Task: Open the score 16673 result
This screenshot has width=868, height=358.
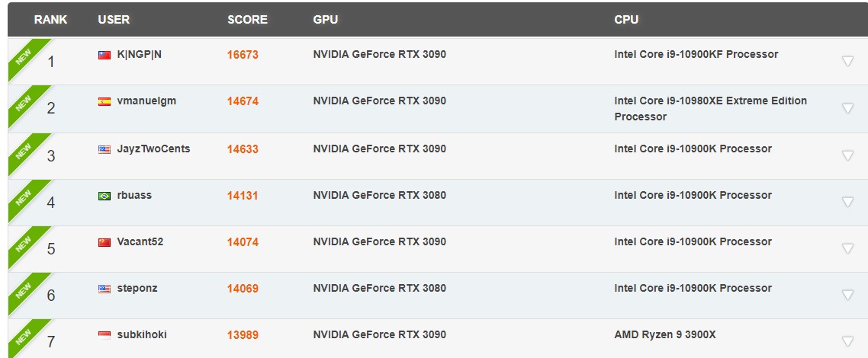Action: click(243, 55)
